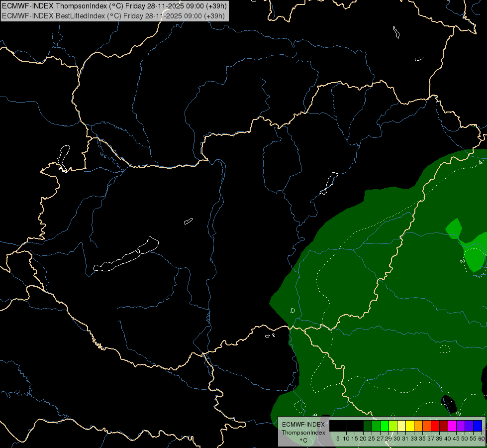Screen dimensions: 487x448
Task: Select the indigo 50-55 legend swatch
Action: pyautogui.click(x=469, y=426)
